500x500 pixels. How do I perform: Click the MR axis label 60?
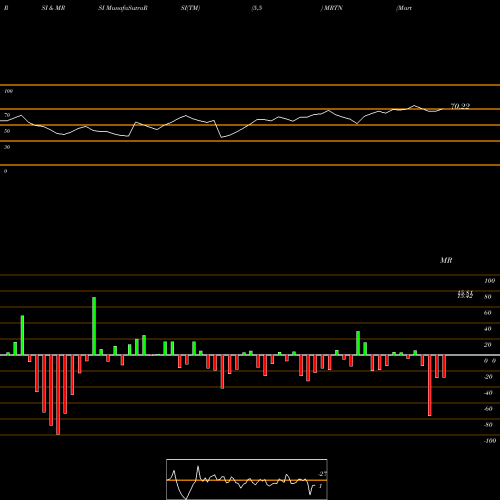tap(488, 313)
